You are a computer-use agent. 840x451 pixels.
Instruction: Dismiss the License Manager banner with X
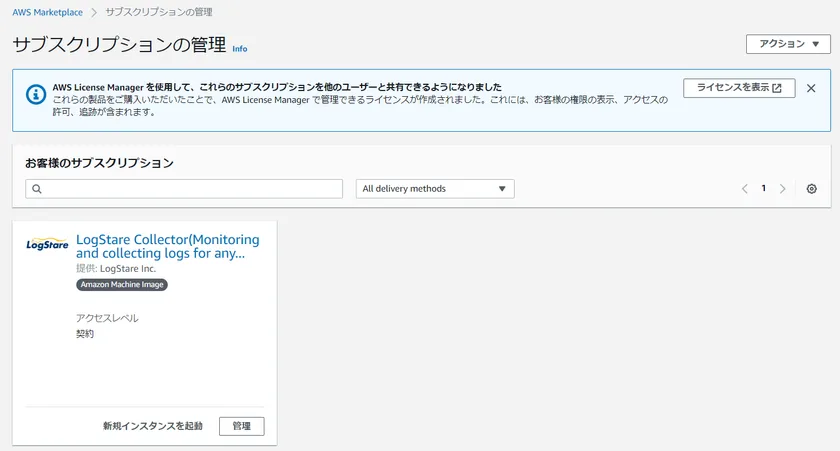pyautogui.click(x=811, y=88)
